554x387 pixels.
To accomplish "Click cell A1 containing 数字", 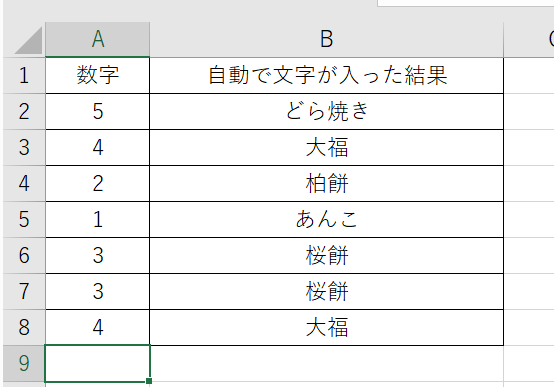I will click(98, 75).
